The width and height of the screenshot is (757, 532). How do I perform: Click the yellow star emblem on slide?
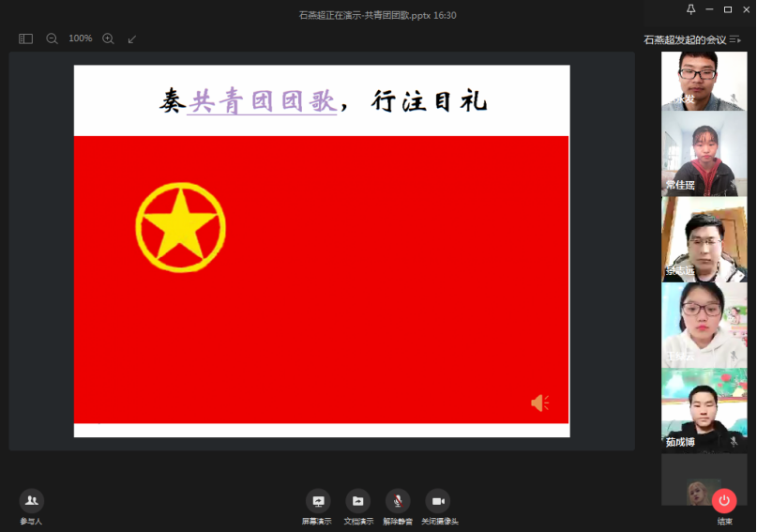click(x=180, y=227)
